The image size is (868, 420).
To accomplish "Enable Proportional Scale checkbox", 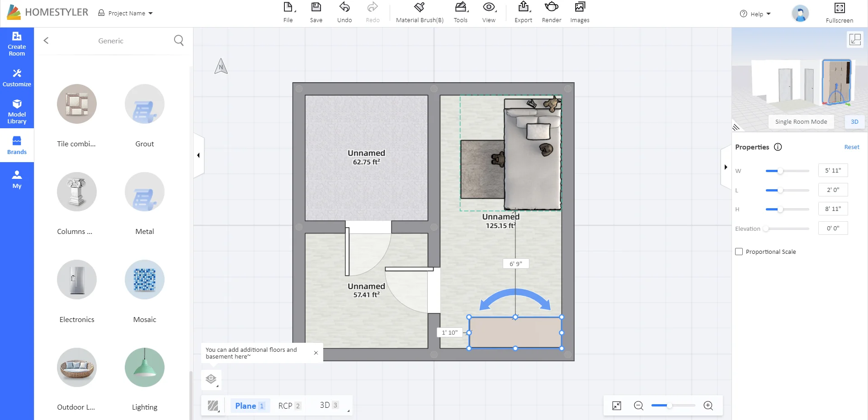I will [739, 252].
